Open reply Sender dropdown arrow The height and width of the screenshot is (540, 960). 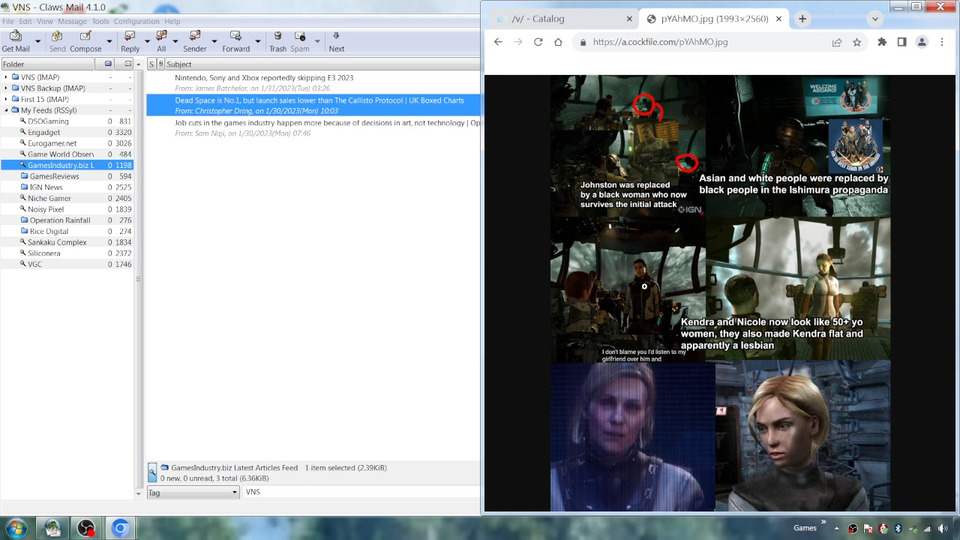[x=214, y=42]
